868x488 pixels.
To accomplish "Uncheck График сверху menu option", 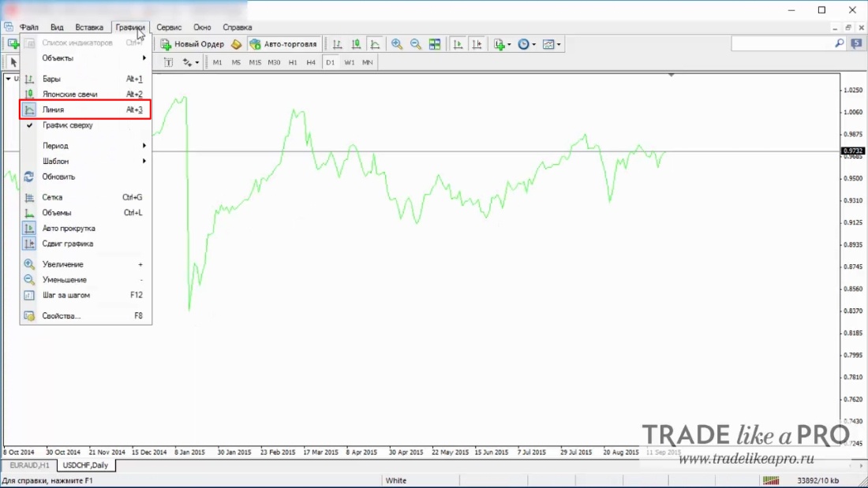I will point(86,125).
